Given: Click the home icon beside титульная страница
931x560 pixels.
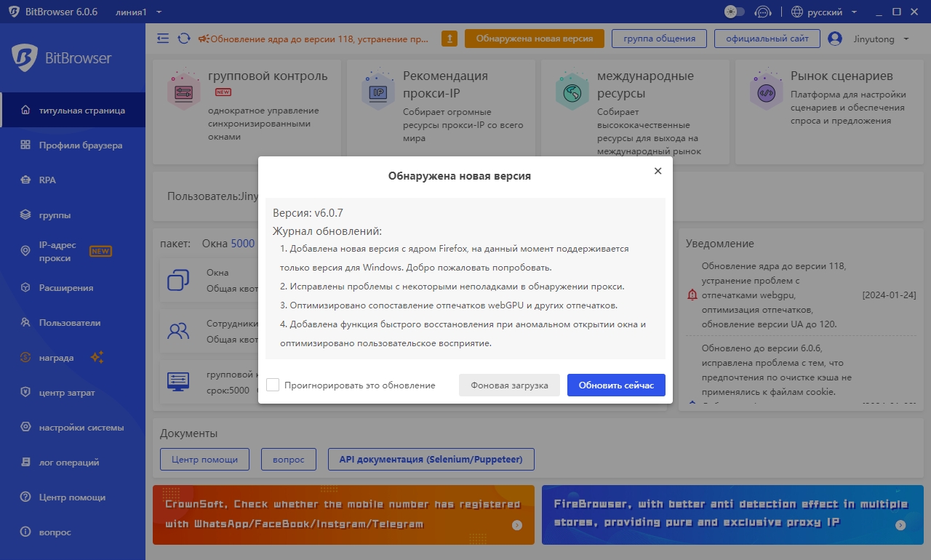Looking at the screenshot, I should coord(25,111).
